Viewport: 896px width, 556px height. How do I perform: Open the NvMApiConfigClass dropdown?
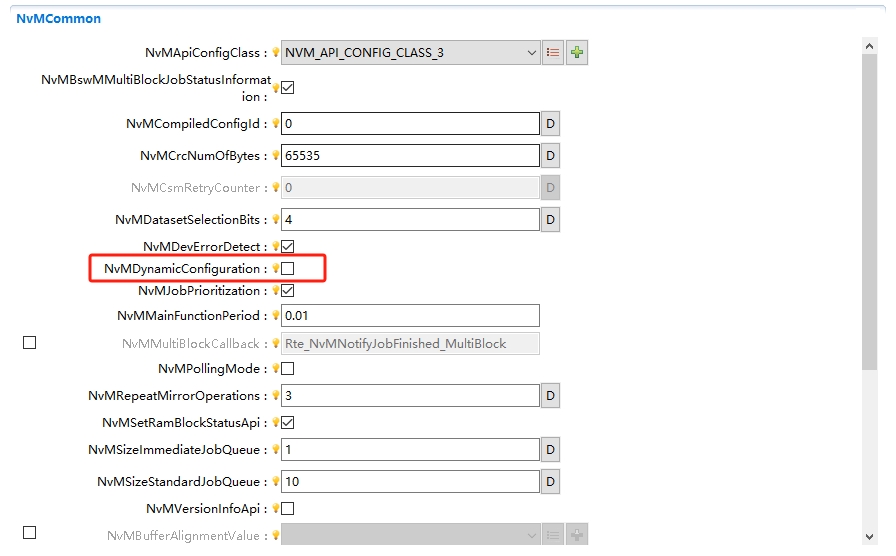coord(531,53)
